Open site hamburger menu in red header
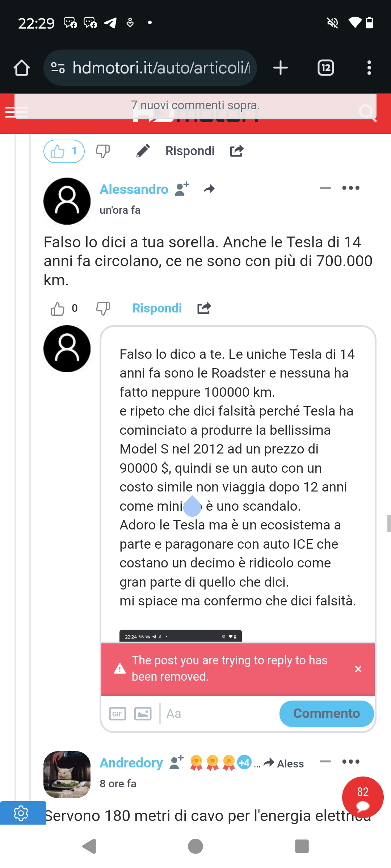391x868 pixels. [17, 112]
